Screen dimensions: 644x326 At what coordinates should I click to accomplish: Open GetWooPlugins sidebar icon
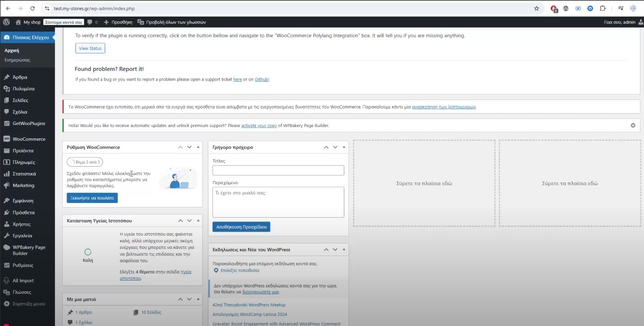click(x=6, y=123)
